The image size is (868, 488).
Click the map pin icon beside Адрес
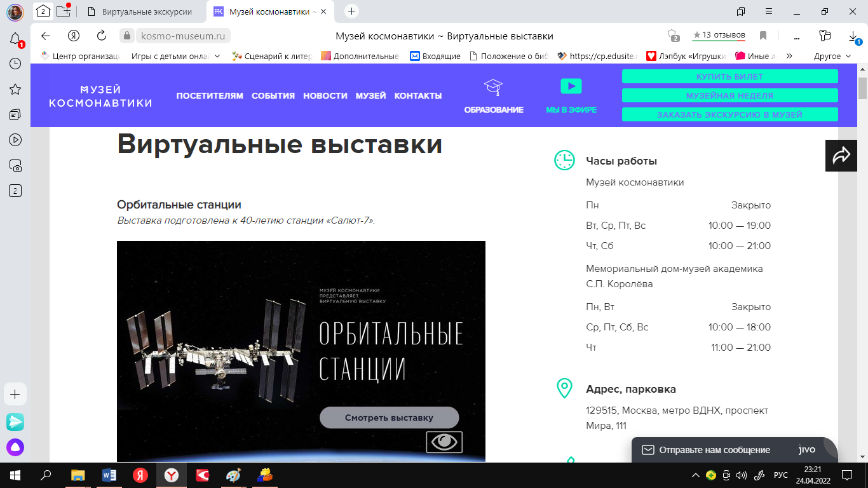564,388
